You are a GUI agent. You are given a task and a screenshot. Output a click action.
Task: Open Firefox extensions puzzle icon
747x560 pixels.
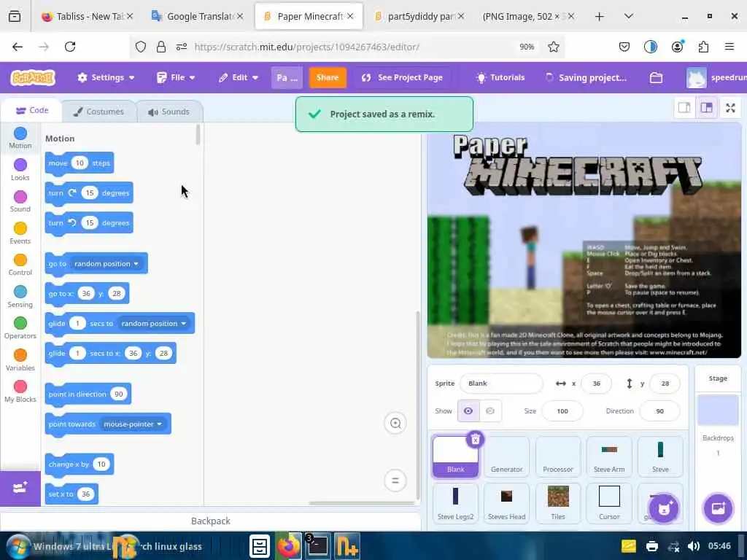(703, 47)
